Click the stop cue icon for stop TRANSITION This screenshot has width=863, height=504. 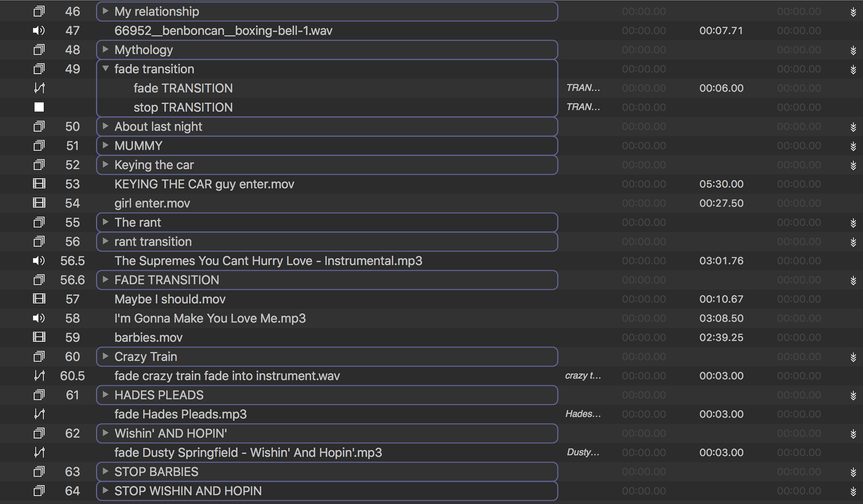[x=39, y=107]
